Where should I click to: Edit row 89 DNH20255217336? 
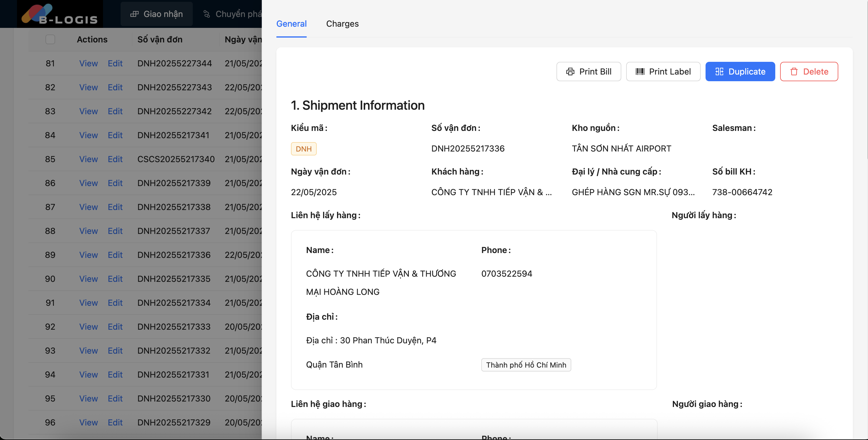115,255
